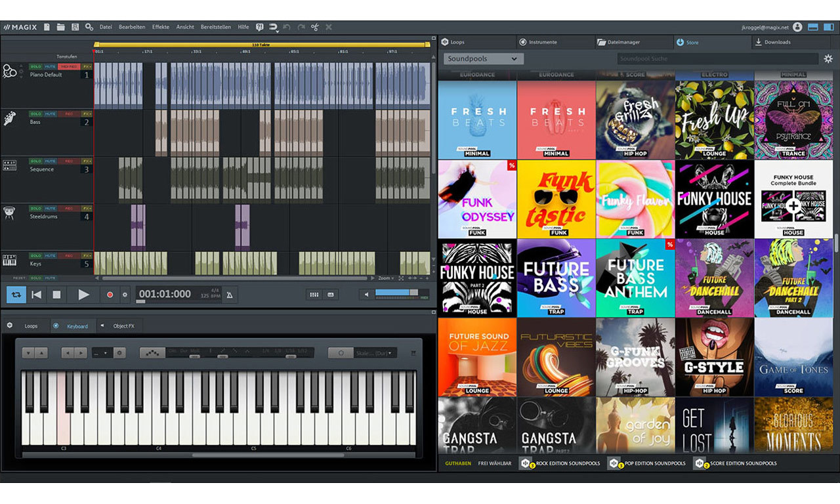Open the Skale (Dur) dropdown
840x504 pixels.
pyautogui.click(x=375, y=352)
